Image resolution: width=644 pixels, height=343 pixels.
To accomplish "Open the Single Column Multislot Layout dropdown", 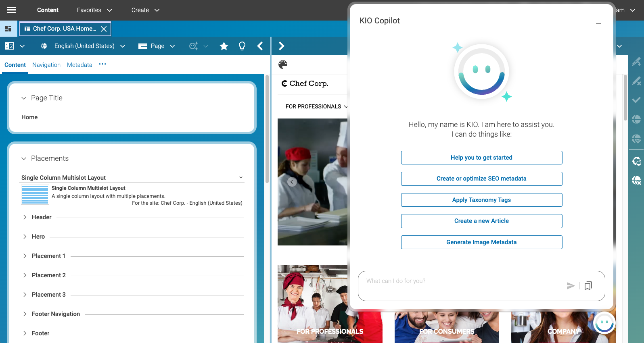I will (x=241, y=177).
